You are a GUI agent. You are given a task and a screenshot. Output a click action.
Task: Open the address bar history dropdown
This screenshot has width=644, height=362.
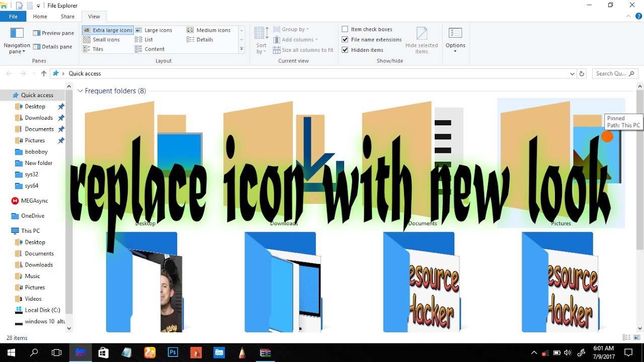click(572, 73)
